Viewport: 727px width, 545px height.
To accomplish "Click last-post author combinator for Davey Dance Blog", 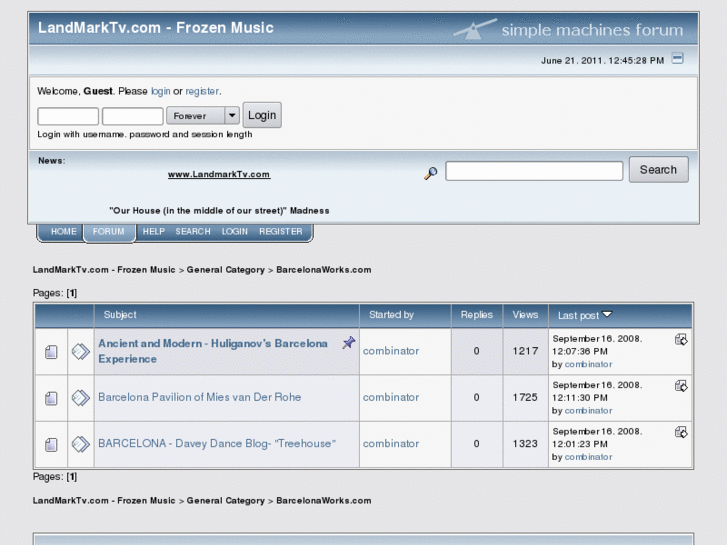I will click(588, 457).
